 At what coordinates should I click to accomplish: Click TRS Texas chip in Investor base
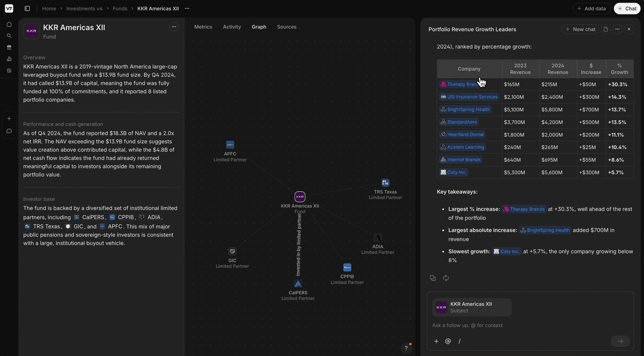click(x=42, y=226)
